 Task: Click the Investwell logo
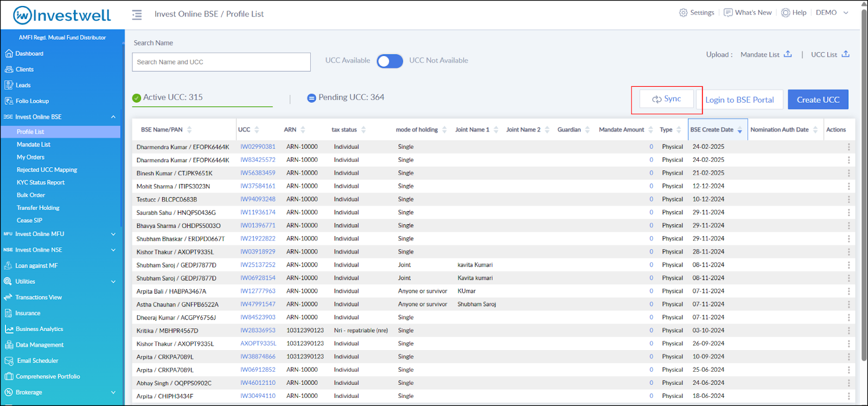(62, 15)
